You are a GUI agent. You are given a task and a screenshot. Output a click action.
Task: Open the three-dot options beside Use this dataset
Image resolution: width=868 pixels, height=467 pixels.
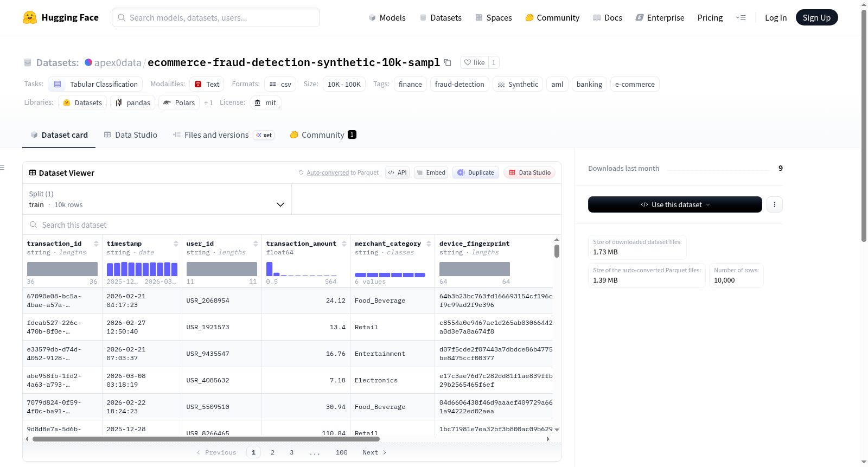click(x=775, y=204)
